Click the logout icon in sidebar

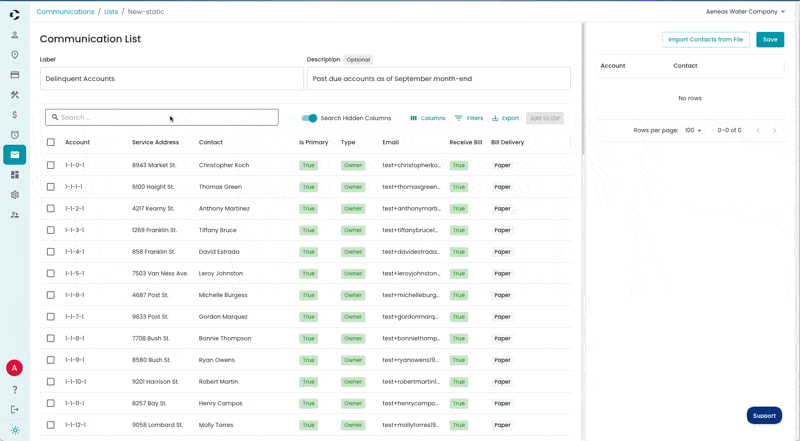coord(15,409)
